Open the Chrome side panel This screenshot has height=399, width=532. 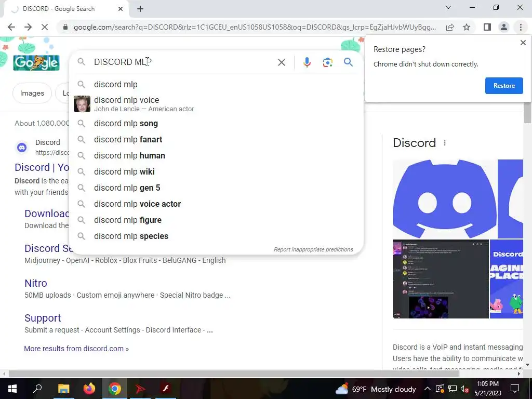tap(487, 27)
